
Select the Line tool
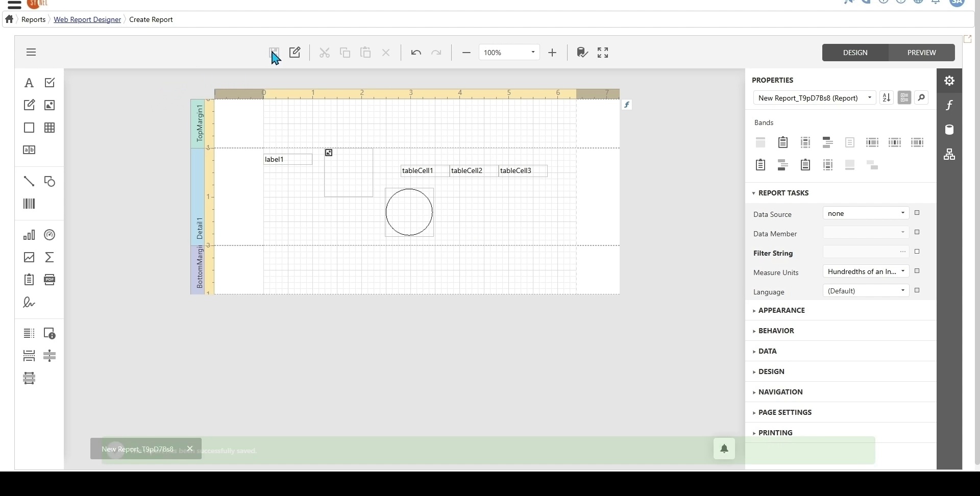click(29, 181)
